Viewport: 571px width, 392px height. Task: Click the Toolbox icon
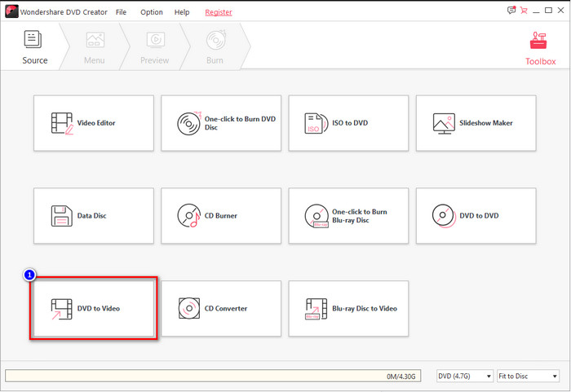pos(540,48)
